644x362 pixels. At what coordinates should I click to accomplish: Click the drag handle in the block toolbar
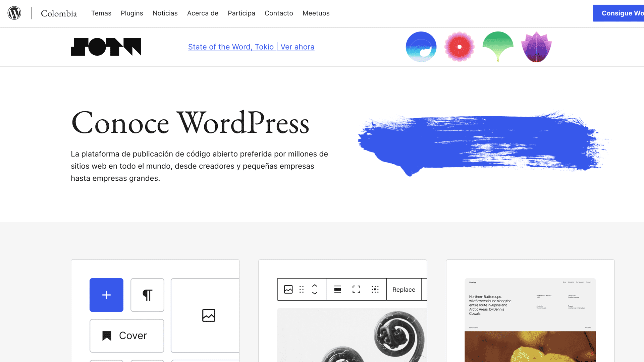tap(301, 289)
